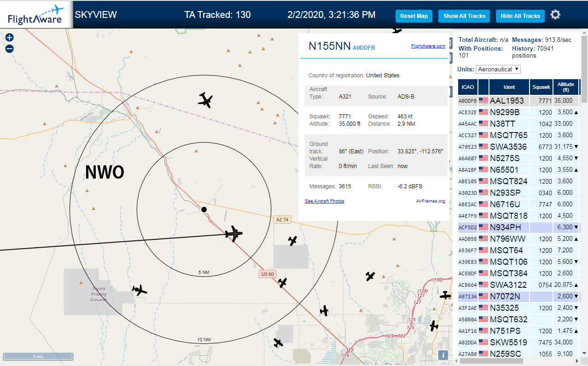588x366 pixels.
Task: Sort table by ICAO column
Action: tap(468, 87)
